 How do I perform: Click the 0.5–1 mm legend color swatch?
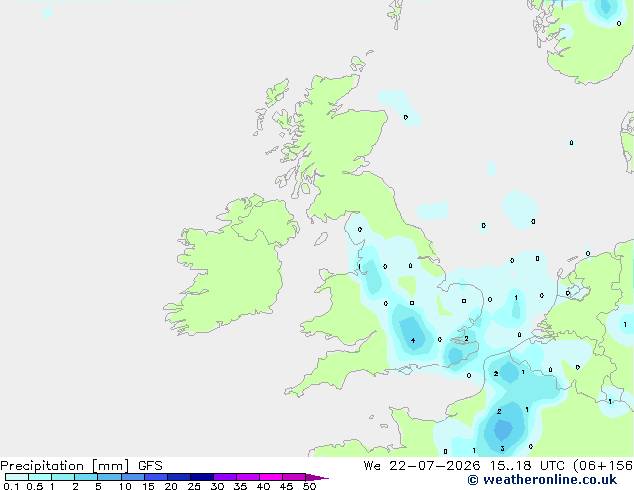coord(40,477)
